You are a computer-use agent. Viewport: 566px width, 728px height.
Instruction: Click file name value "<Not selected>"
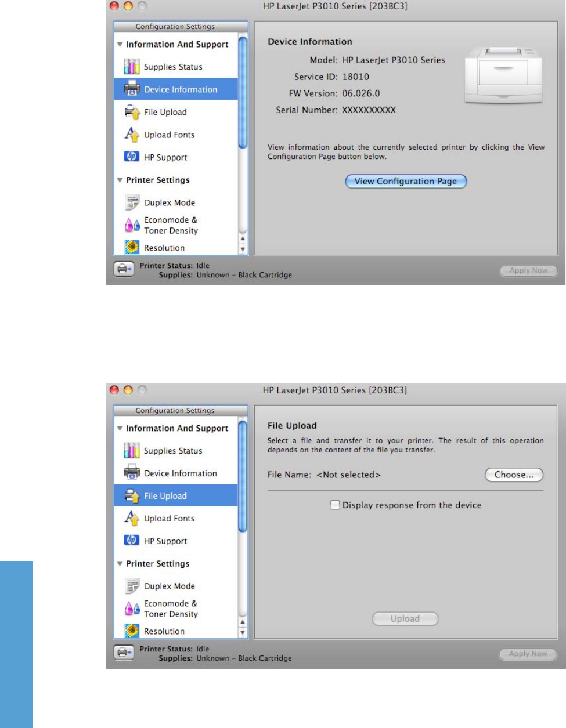348,475
